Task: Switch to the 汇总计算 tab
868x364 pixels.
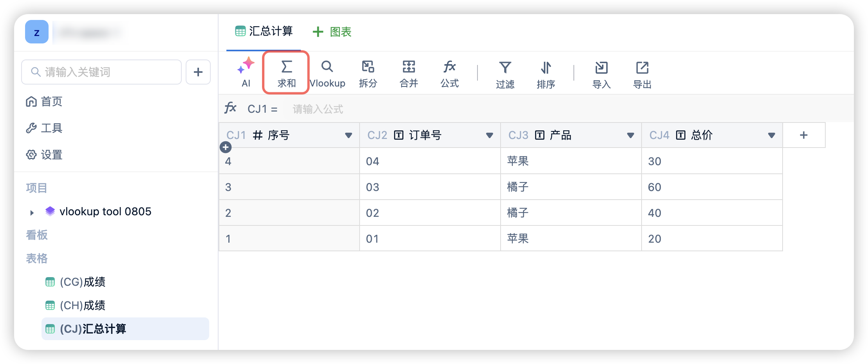Action: tap(264, 31)
